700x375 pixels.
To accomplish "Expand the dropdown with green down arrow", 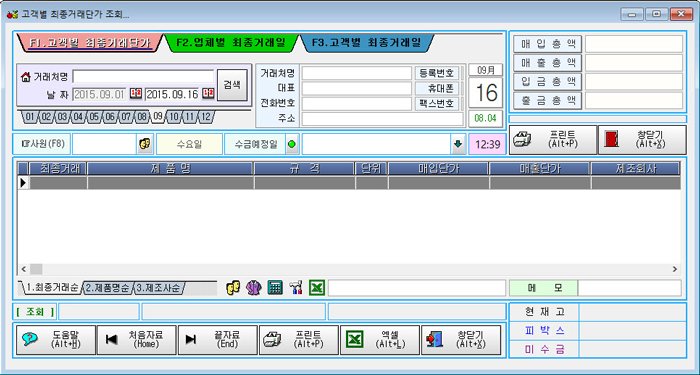I will (458, 144).
